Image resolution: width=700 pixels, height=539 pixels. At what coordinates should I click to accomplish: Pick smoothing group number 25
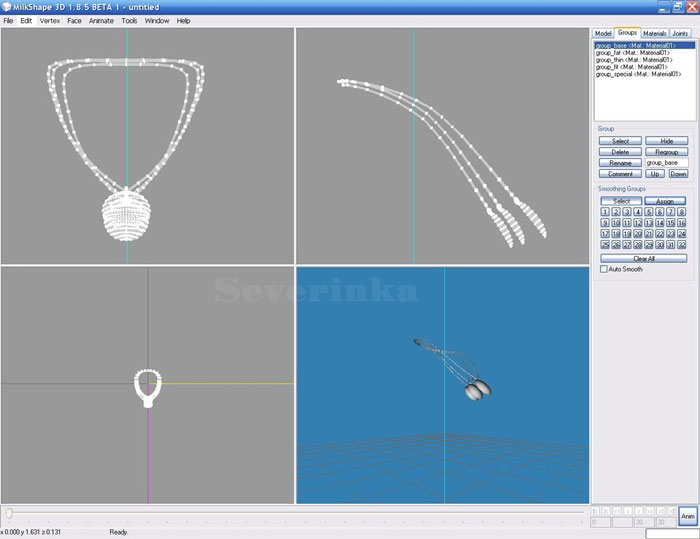click(x=604, y=245)
